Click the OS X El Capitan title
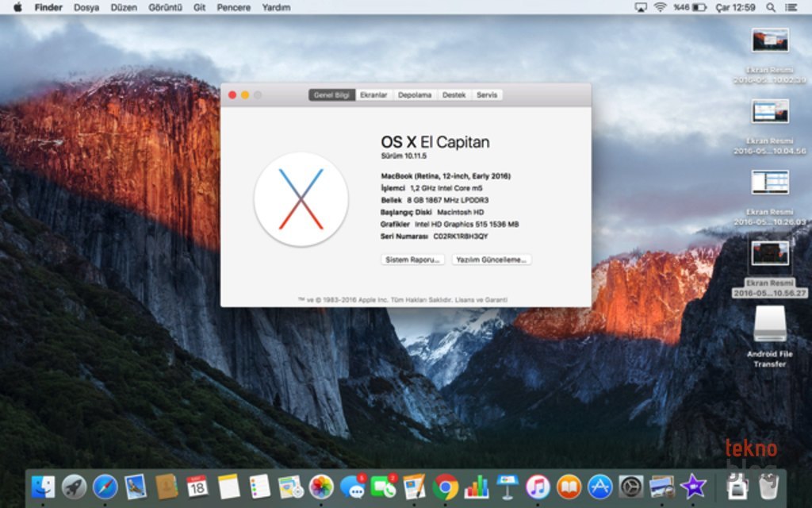 pos(435,141)
